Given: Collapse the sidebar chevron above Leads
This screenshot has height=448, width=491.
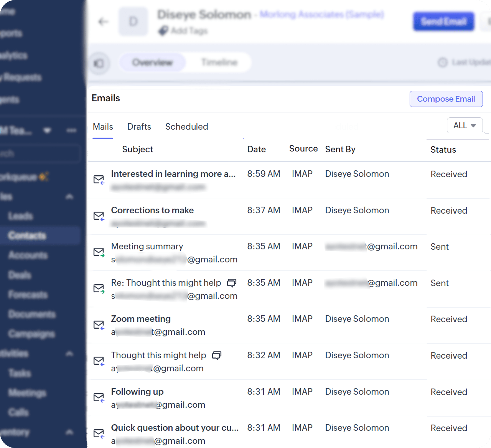Looking at the screenshot, I should (x=69, y=197).
